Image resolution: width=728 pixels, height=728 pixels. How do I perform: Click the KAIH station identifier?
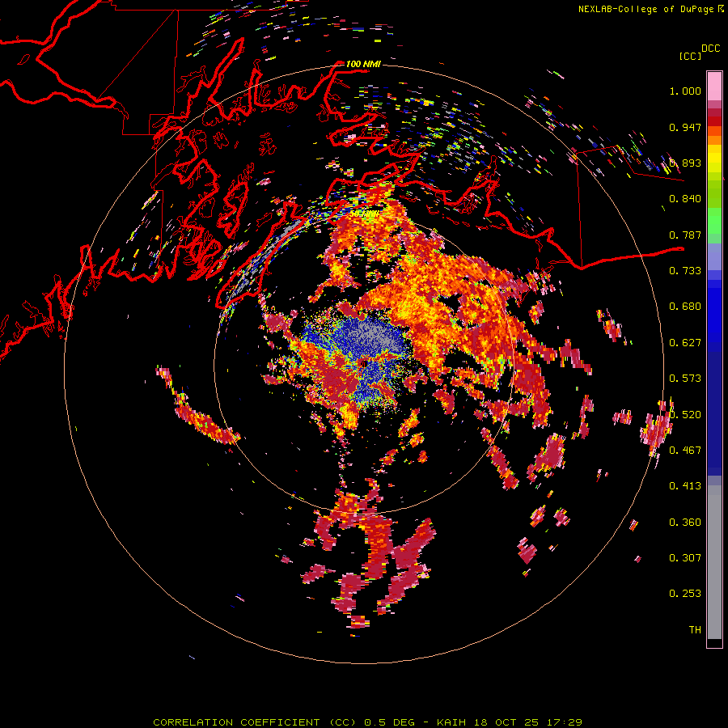451,722
